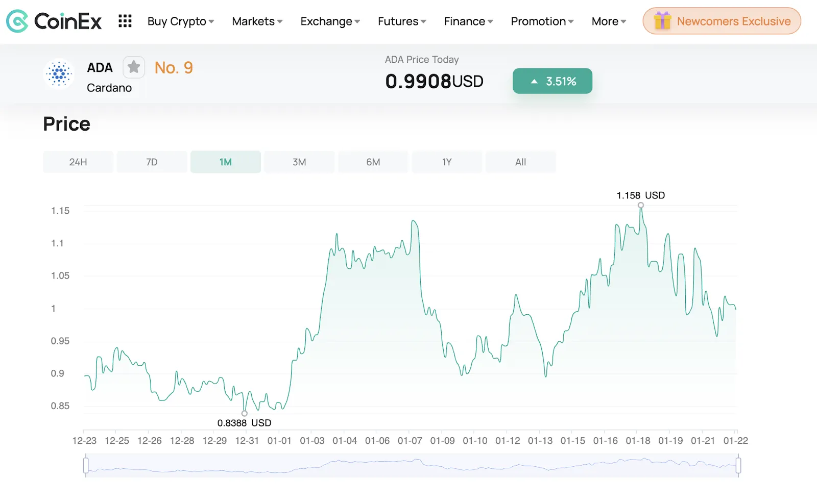
Task: Click the 1.05 price axis label
Action: (x=60, y=276)
